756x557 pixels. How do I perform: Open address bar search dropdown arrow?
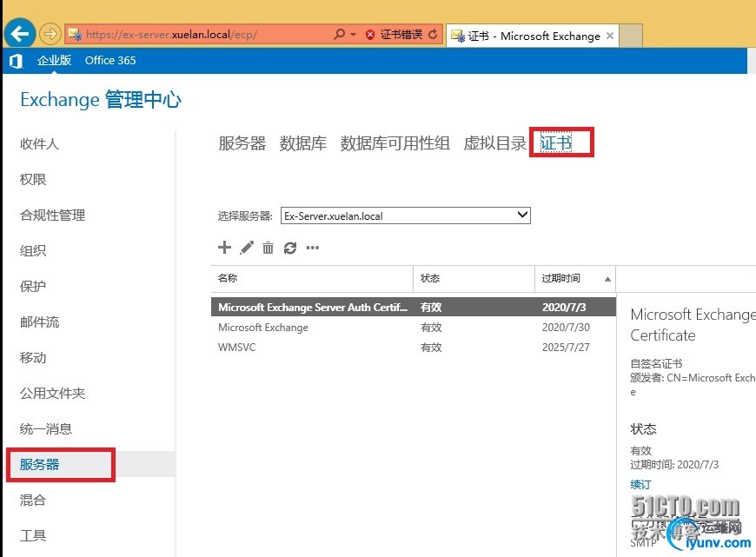[353, 34]
